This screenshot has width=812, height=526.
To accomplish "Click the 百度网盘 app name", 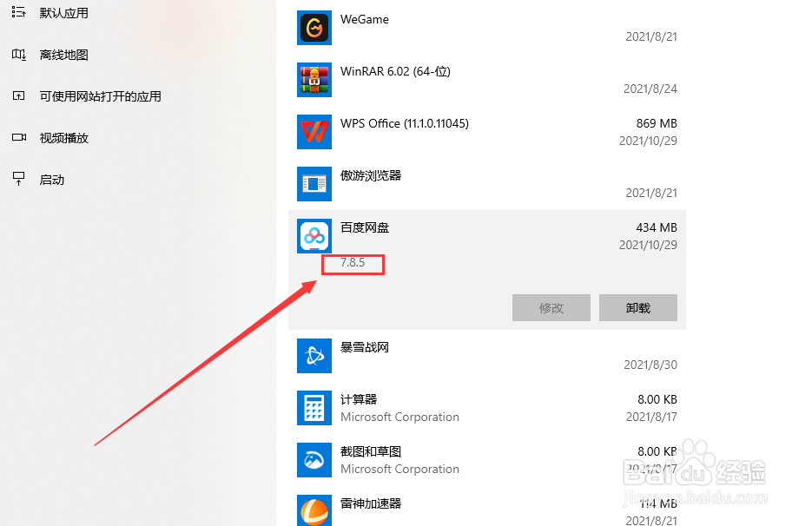I will tap(365, 227).
